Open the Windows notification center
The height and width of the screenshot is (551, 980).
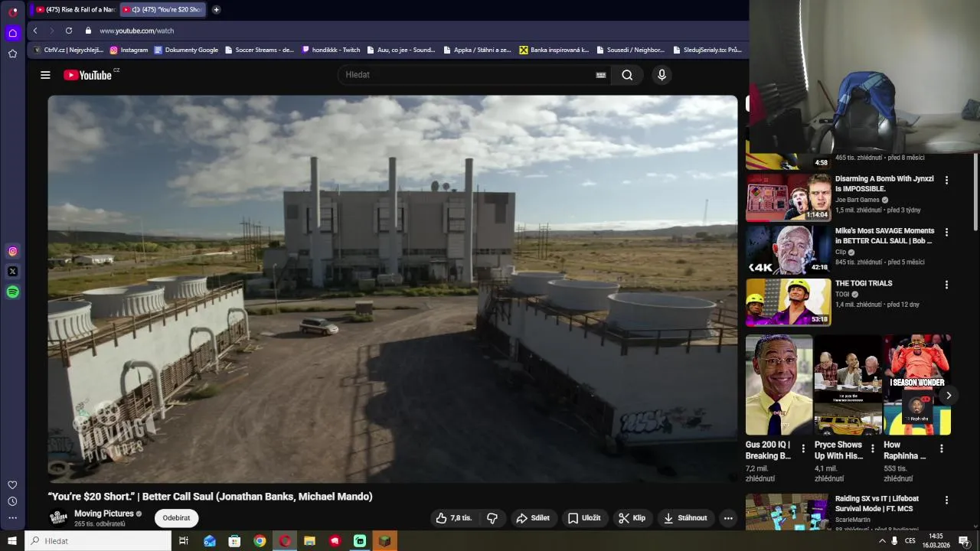point(964,541)
